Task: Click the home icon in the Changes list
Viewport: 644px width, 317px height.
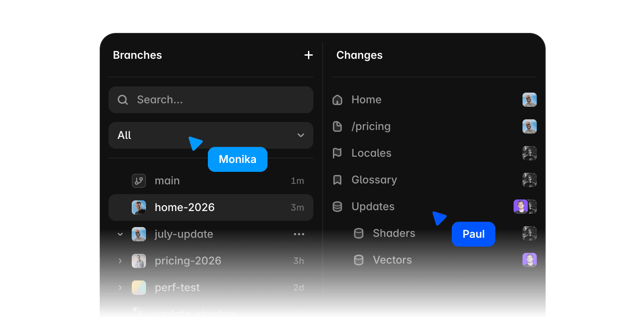Action: point(337,100)
